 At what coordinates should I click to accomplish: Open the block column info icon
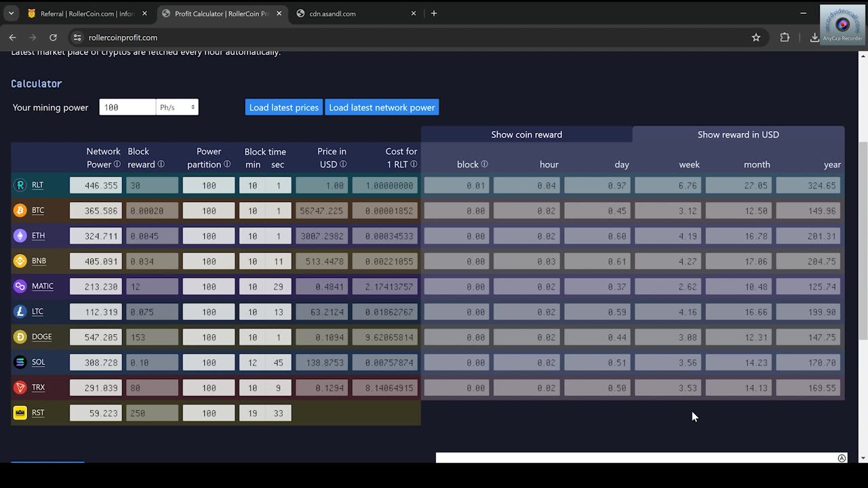coord(484,164)
